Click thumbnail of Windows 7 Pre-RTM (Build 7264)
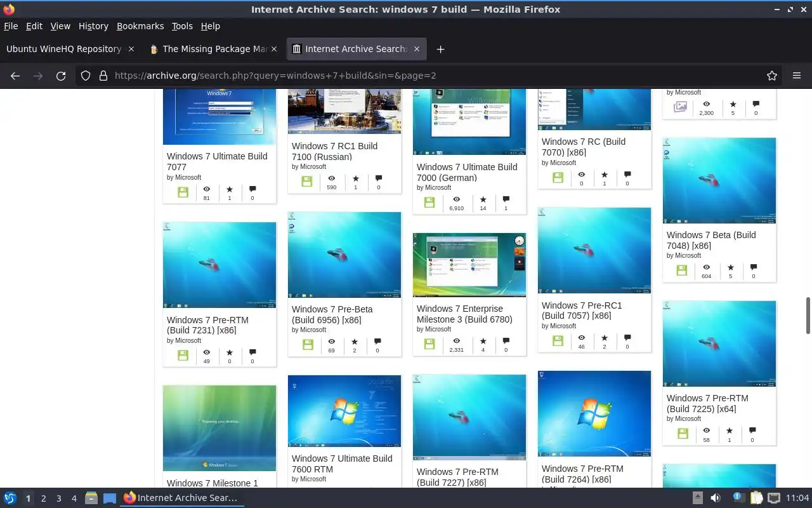 coord(594,413)
